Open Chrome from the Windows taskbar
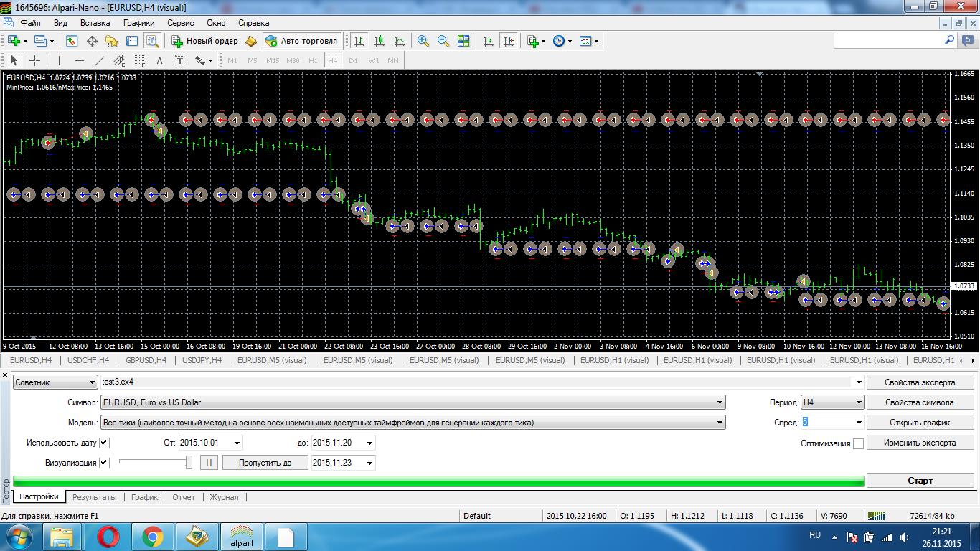980x551 pixels. (x=152, y=537)
